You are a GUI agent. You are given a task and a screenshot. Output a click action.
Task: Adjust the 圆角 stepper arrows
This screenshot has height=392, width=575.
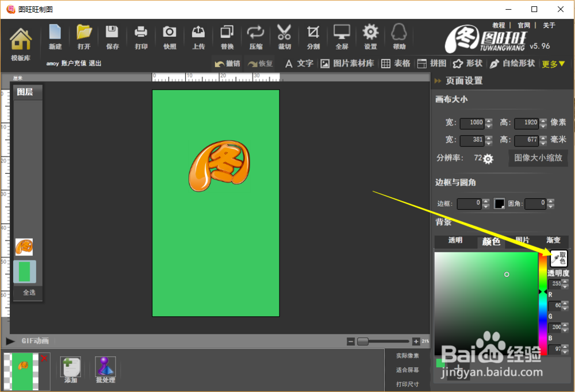[x=550, y=203]
